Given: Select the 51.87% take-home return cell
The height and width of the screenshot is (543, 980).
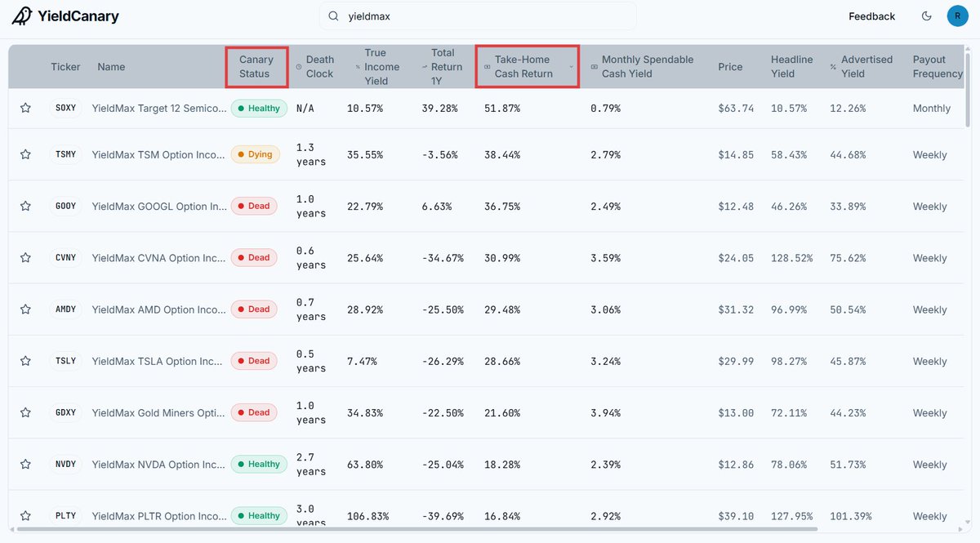Looking at the screenshot, I should 501,108.
